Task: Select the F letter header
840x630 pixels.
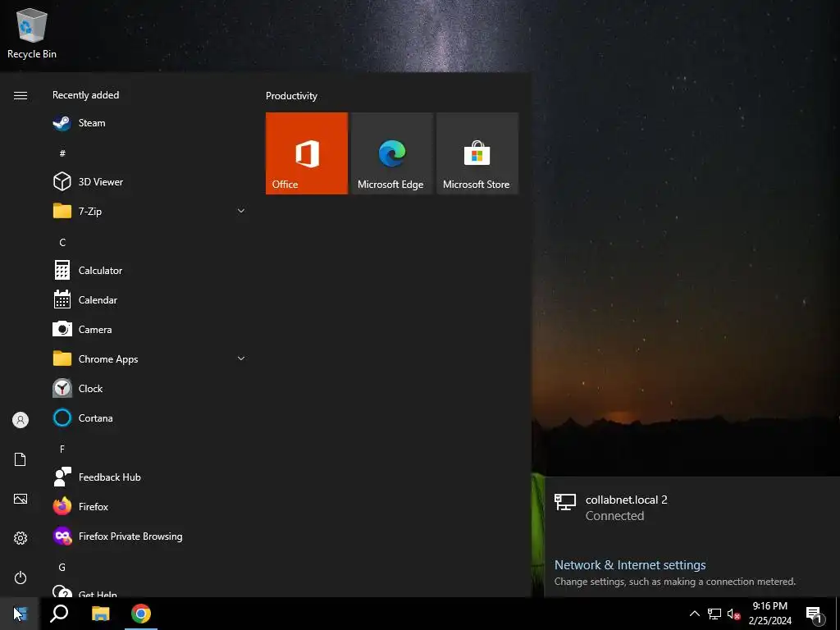Action: (x=62, y=449)
